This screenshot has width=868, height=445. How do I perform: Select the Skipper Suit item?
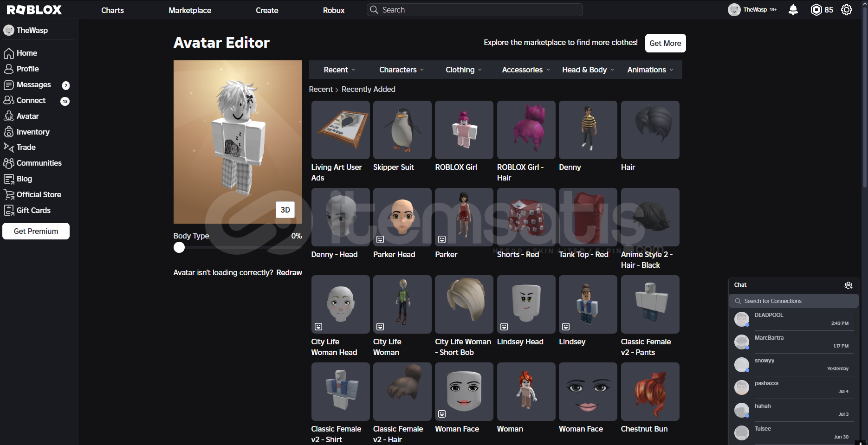tap(402, 137)
